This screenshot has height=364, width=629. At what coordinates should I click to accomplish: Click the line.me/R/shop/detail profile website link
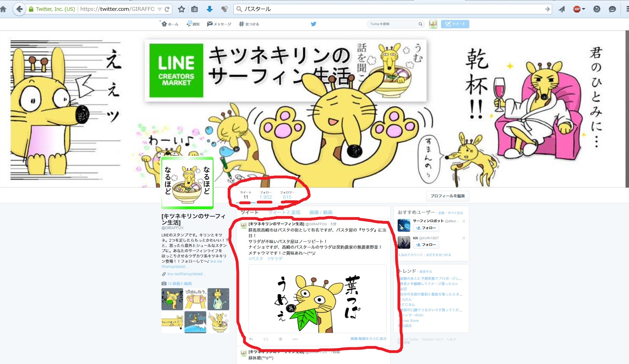point(187,274)
